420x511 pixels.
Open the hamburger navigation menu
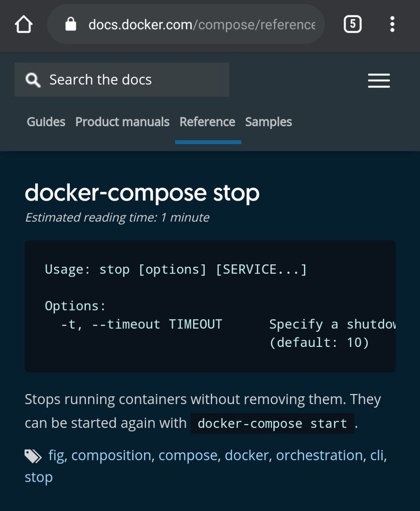(x=379, y=81)
